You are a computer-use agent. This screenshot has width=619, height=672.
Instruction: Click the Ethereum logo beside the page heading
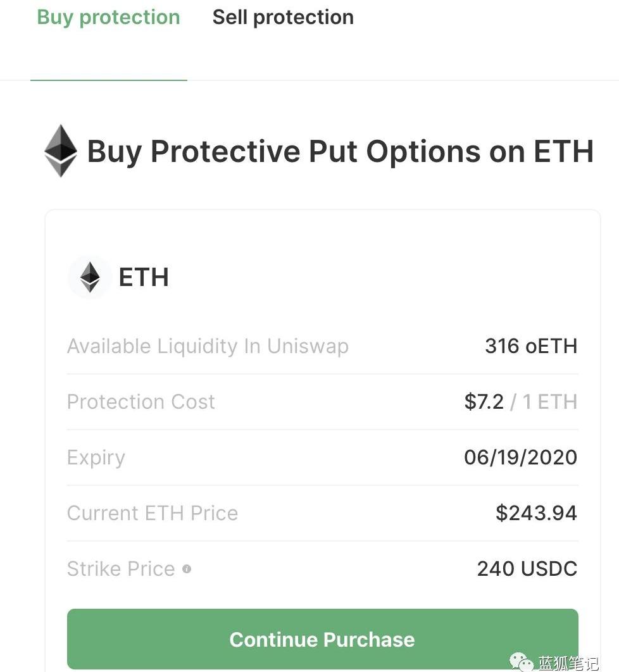click(x=61, y=151)
